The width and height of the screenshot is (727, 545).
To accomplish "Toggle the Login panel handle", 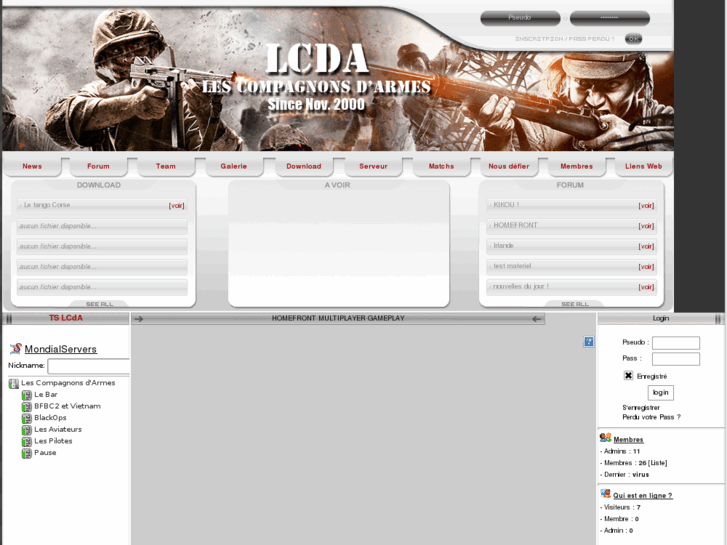I will [x=718, y=318].
